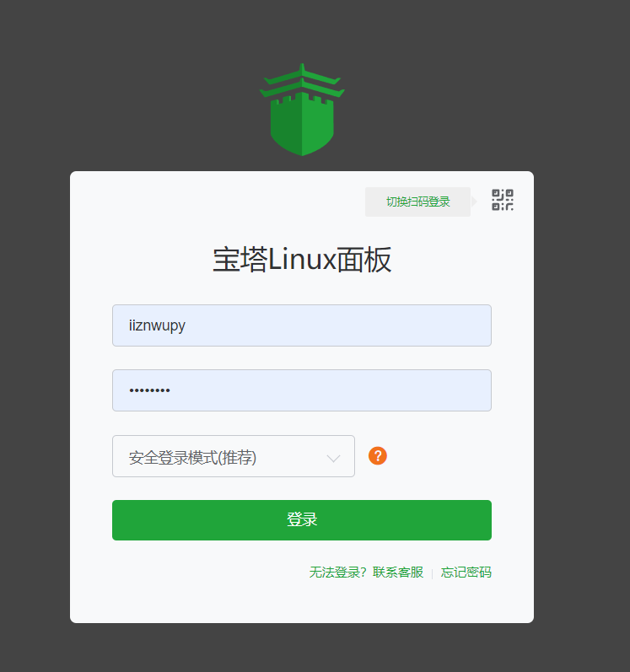The image size is (630, 672).
Task: Select the 切换扫码登录 tooltip label
Action: point(417,202)
